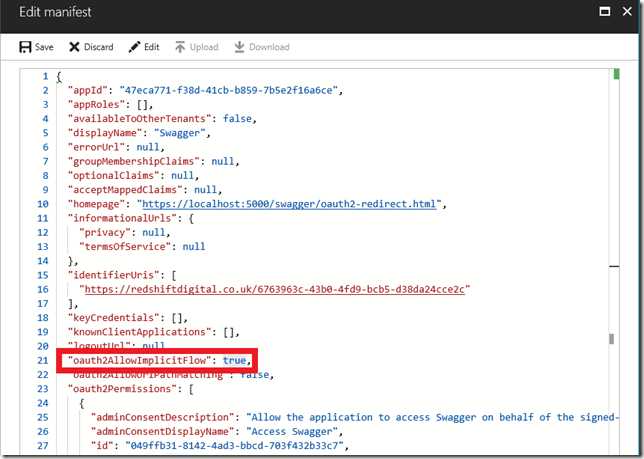Maximize the Edit manifest panel
This screenshot has height=459, width=644.
point(605,11)
